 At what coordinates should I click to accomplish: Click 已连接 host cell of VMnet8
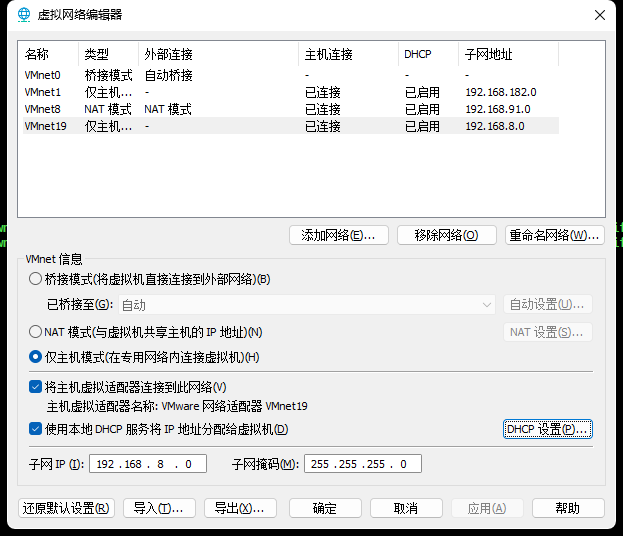pyautogui.click(x=323, y=109)
